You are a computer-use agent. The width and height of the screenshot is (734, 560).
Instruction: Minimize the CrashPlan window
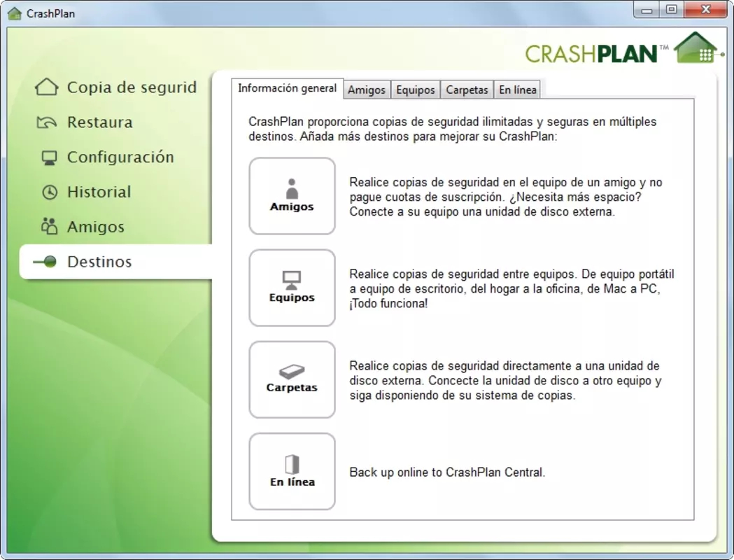click(x=647, y=10)
